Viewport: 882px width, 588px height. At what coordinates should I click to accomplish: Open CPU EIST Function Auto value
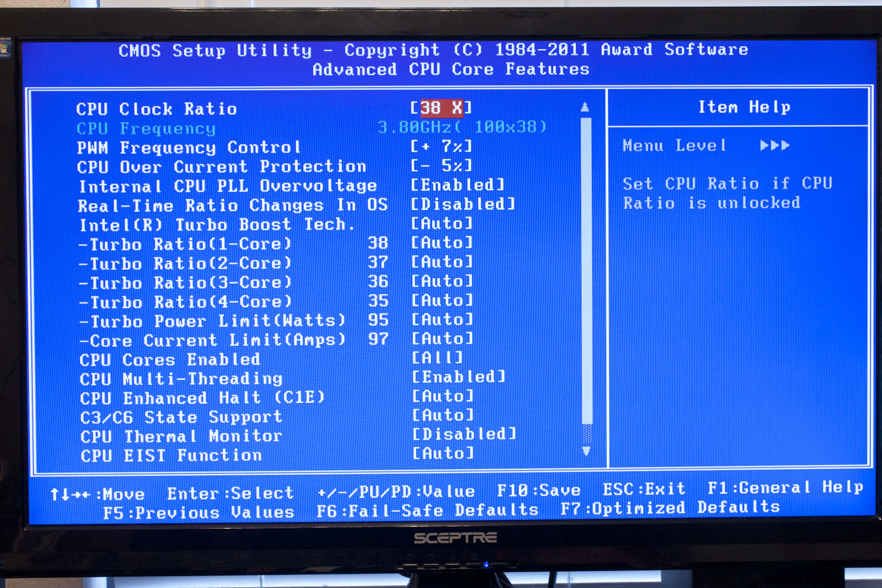coord(442,454)
